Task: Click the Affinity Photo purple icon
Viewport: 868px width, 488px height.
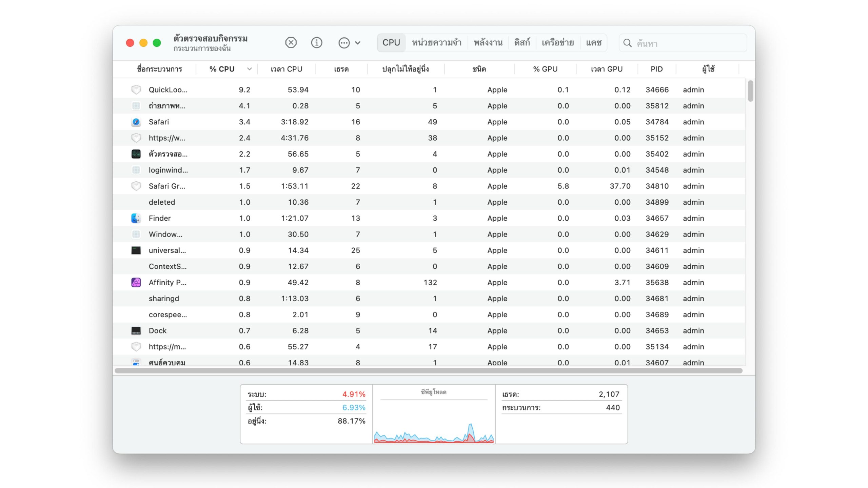Action: pos(136,282)
